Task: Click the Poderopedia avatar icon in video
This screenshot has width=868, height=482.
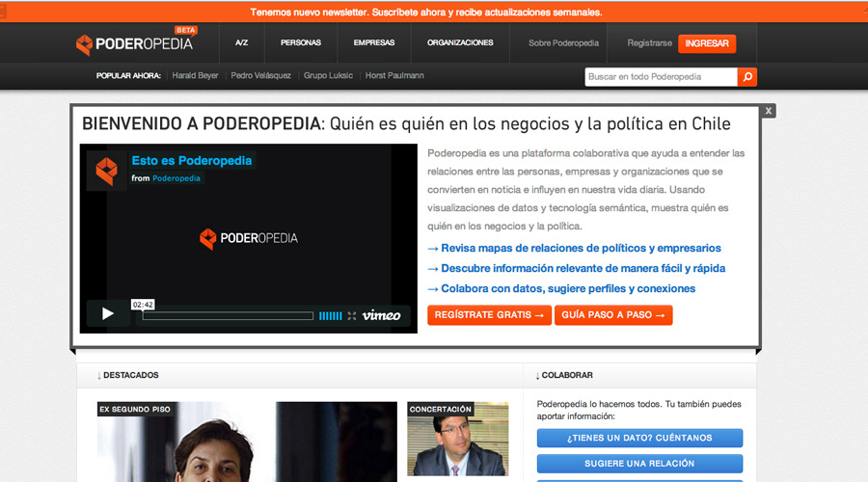Action: [x=107, y=171]
